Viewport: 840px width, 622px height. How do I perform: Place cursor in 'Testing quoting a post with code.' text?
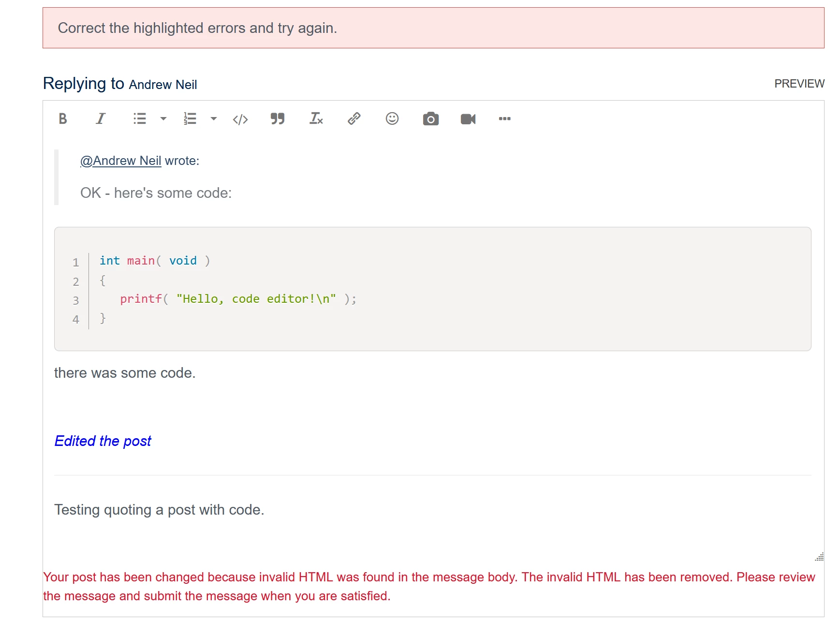tap(159, 510)
